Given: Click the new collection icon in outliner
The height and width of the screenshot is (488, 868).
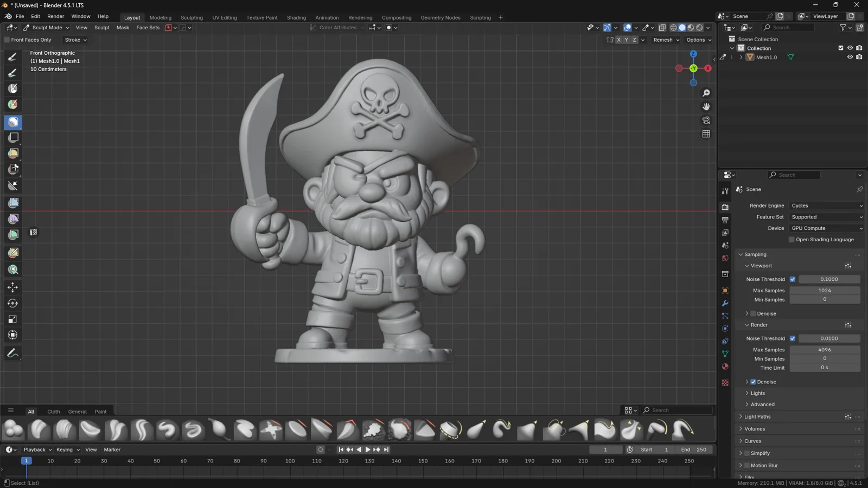Looking at the screenshot, I should (860, 28).
